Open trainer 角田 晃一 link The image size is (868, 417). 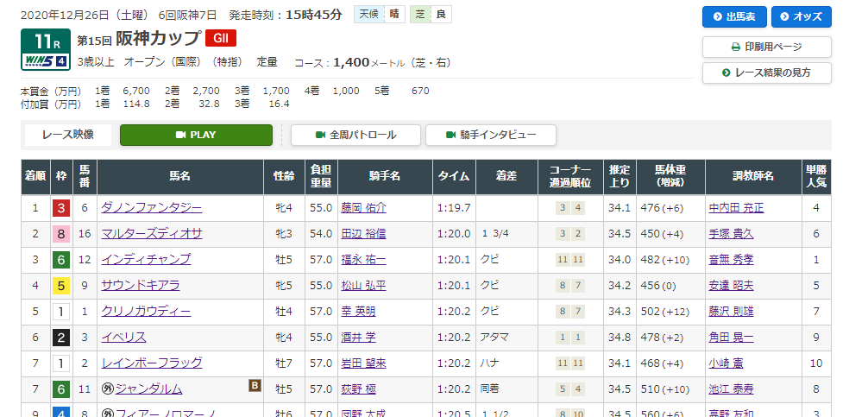pyautogui.click(x=731, y=338)
